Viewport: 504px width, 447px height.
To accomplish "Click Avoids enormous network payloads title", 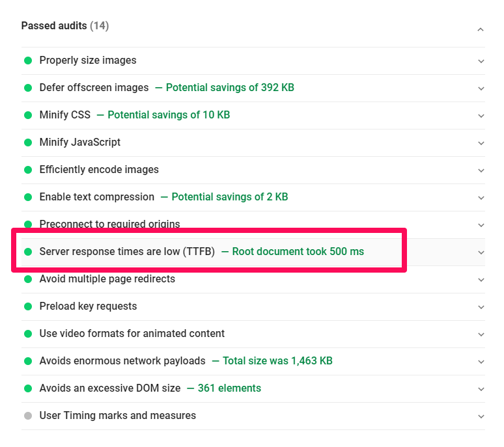I will [122, 361].
